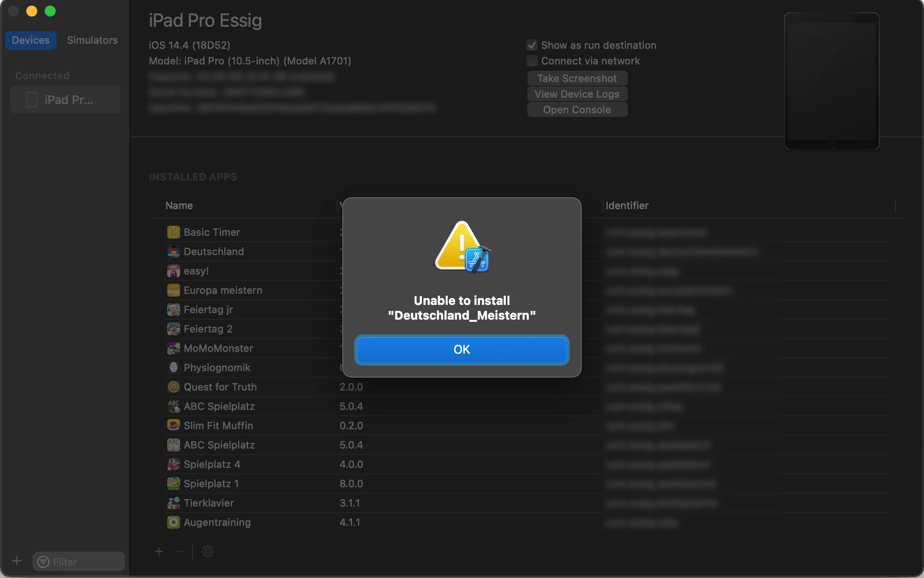
Task: Enable Connect via network checkbox
Action: pos(532,61)
